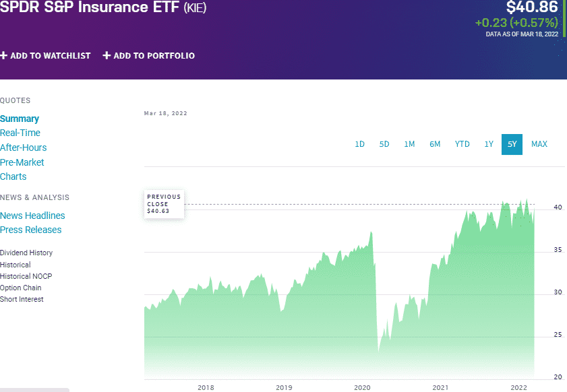567x392 pixels.
Task: View the 1M price chart
Action: [x=409, y=143]
